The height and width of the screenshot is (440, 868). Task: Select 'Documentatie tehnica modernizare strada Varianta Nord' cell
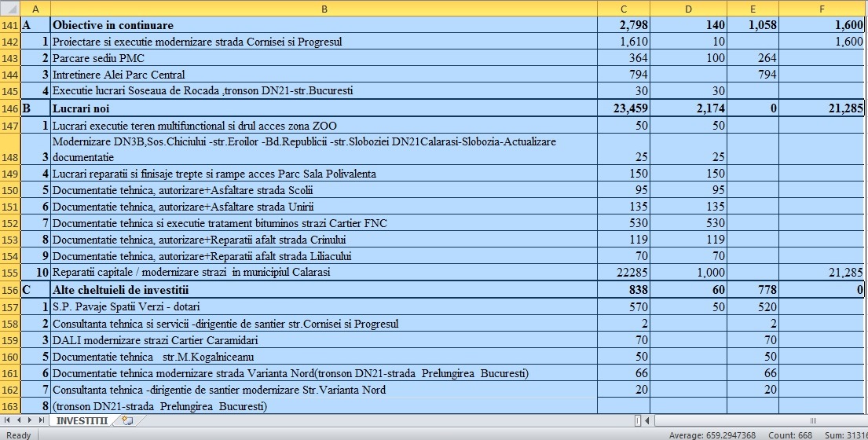pos(324,373)
